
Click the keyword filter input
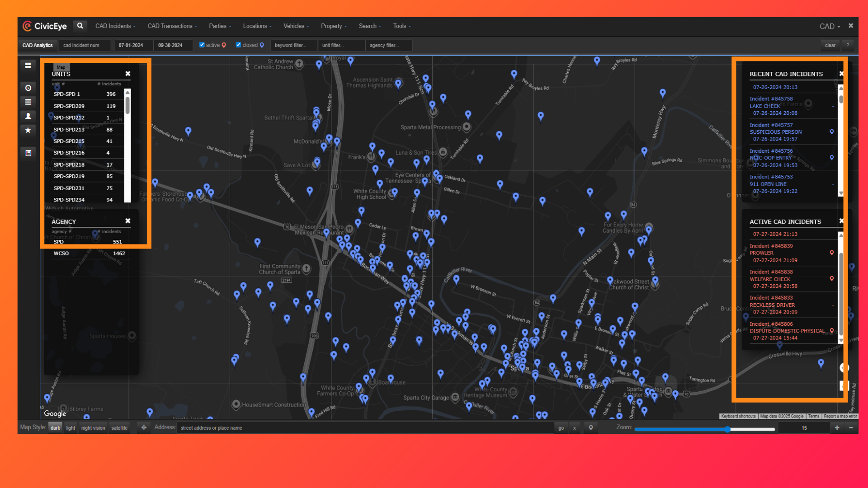293,45
